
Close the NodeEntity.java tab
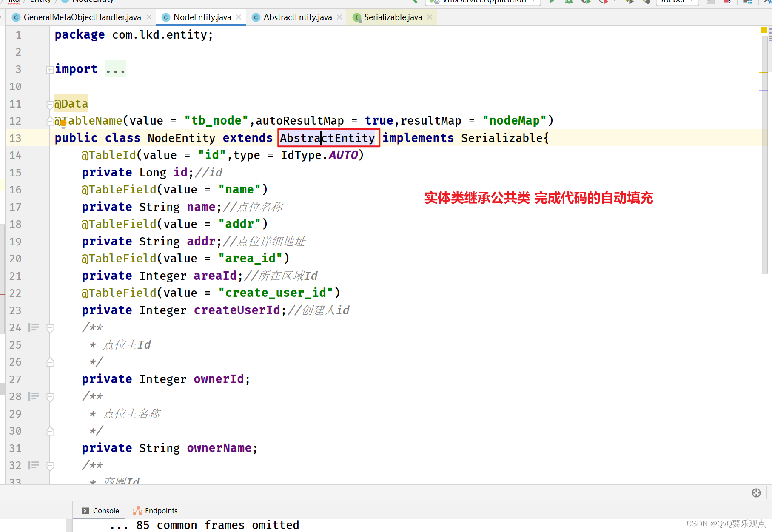pos(239,17)
